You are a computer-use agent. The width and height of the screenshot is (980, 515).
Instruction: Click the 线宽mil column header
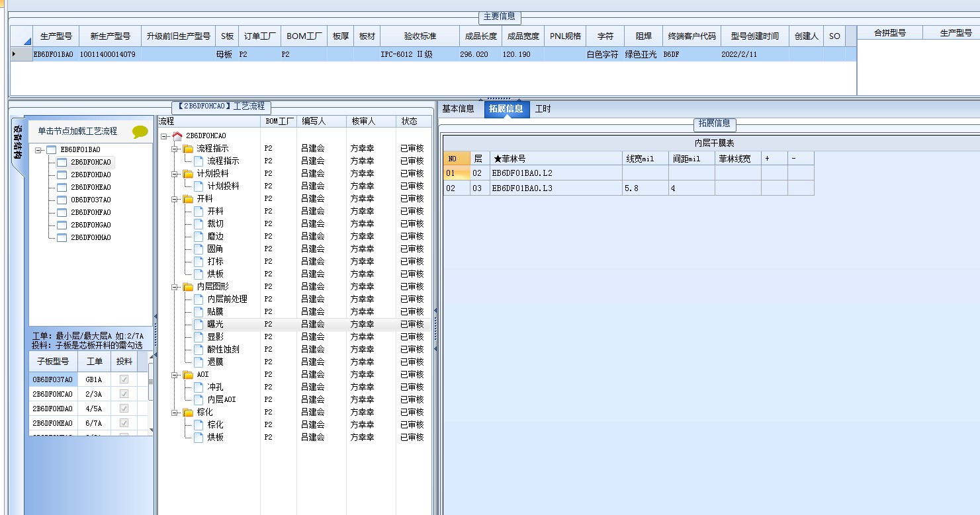[645, 159]
